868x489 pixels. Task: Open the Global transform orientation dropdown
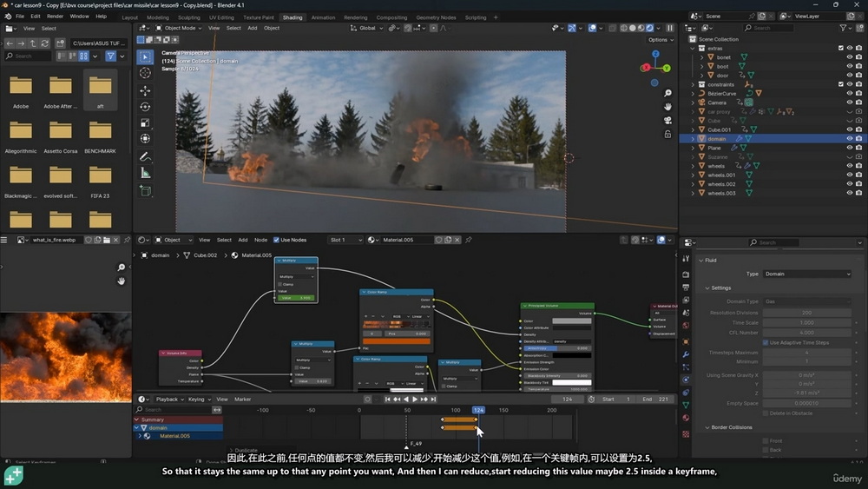(x=366, y=28)
